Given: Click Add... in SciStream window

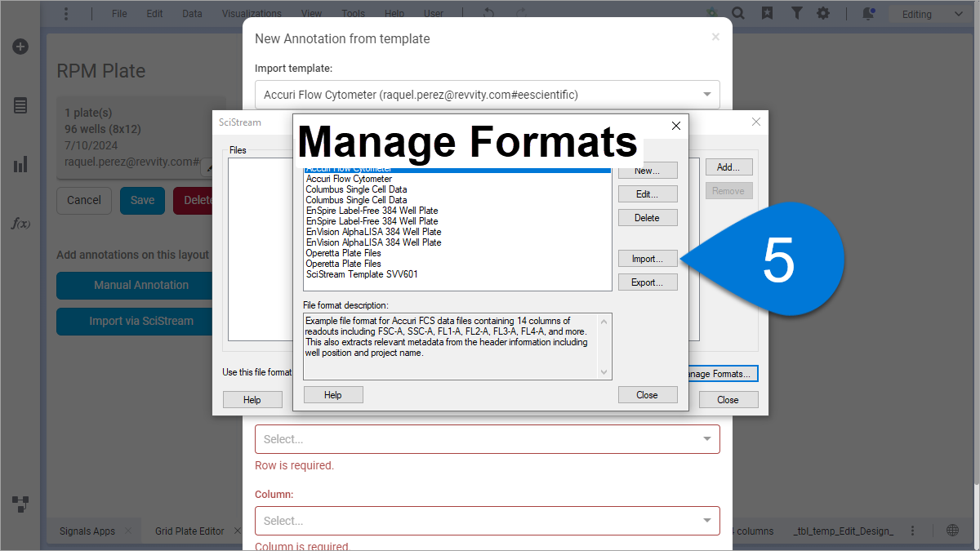Looking at the screenshot, I should tap(728, 167).
